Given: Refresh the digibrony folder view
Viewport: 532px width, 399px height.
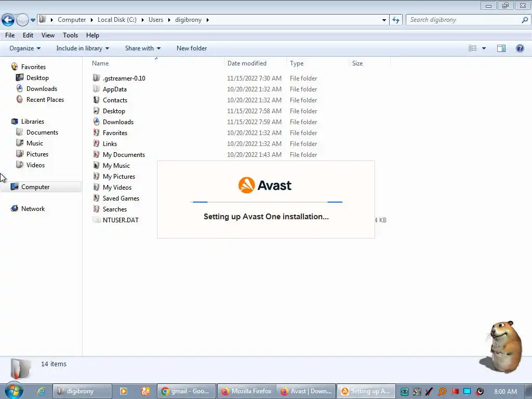Looking at the screenshot, I should click(395, 20).
